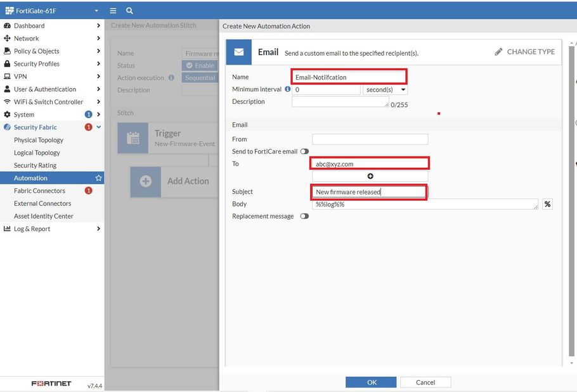Click OK to save the action
This screenshot has height=392, width=577.
[371, 382]
